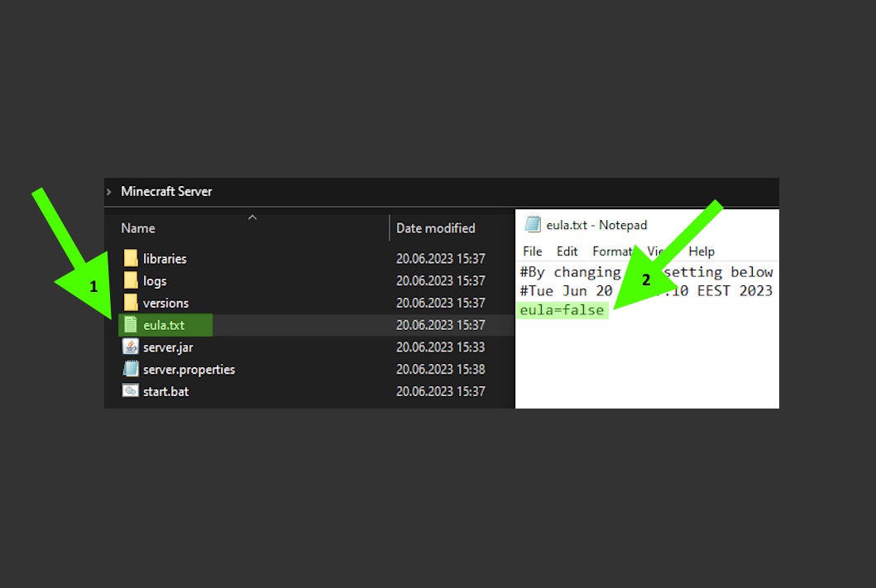
Task: Click the eula.txt text file icon
Action: [x=130, y=324]
